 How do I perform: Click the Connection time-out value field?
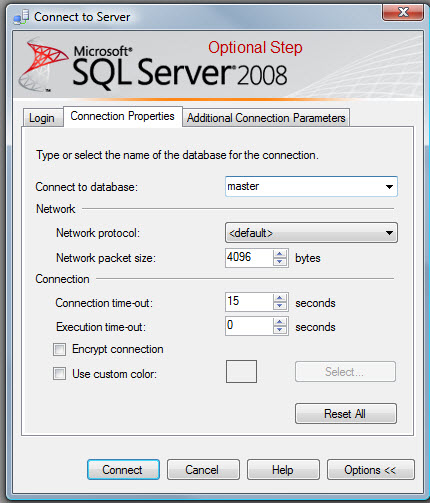point(249,302)
